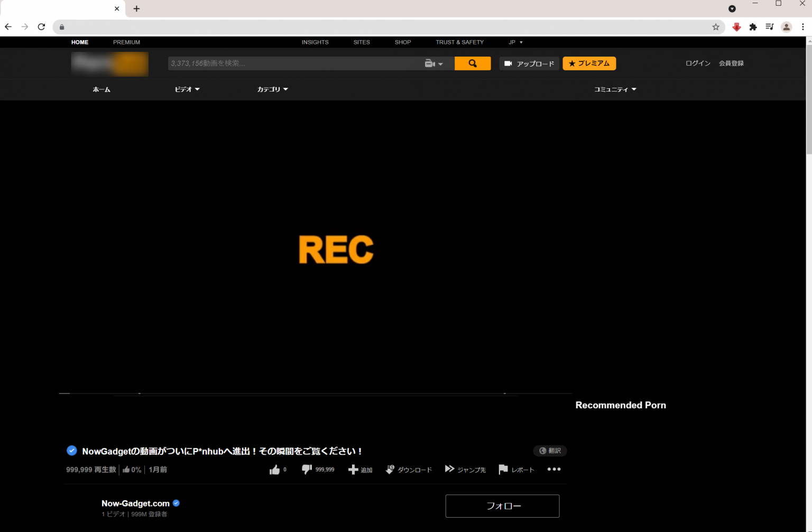812x532 pixels.
Task: Click the video player REC area
Action: point(336,250)
